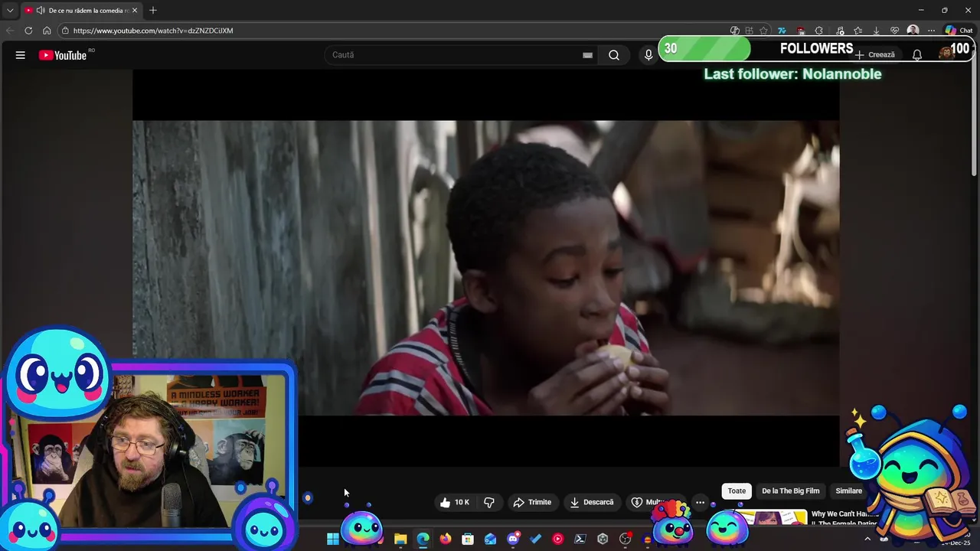Start voice search with the microphone
Image resolution: width=980 pixels, height=551 pixels.
pos(648,55)
